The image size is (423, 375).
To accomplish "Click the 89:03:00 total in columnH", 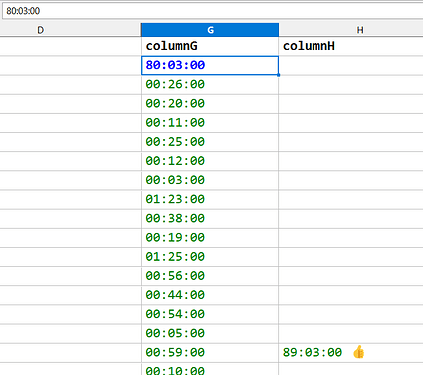I will click(x=312, y=353).
